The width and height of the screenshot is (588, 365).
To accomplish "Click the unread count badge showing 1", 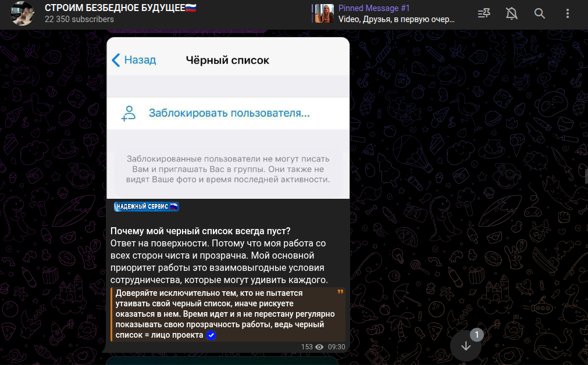I will [x=477, y=335].
